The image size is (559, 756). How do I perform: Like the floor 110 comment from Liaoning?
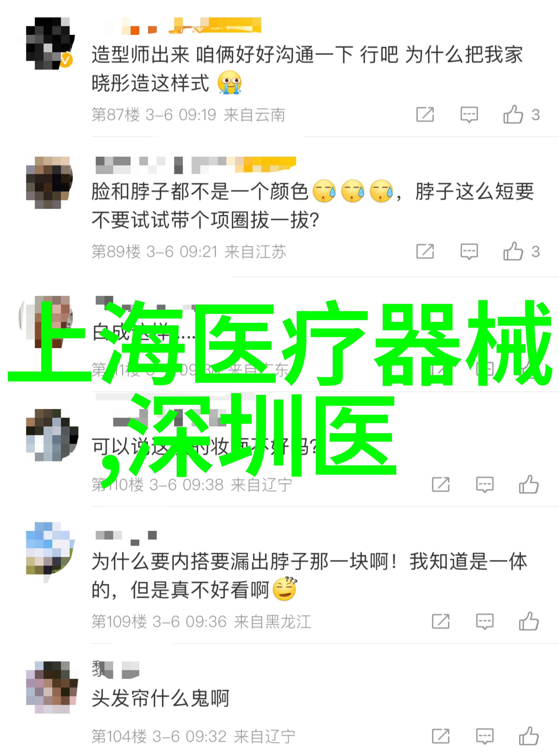[x=529, y=484]
